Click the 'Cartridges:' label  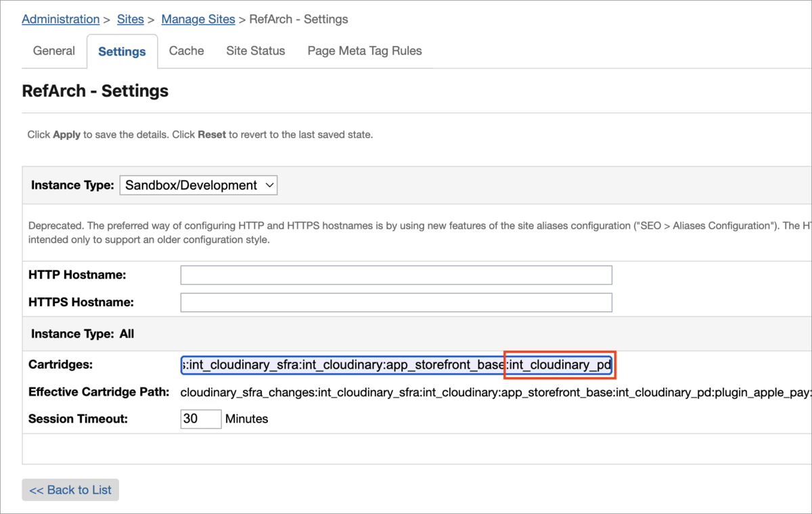pos(61,365)
